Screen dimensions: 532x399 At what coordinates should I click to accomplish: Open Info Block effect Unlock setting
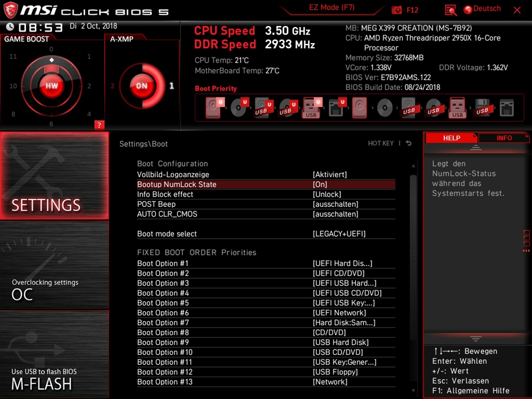[327, 194]
